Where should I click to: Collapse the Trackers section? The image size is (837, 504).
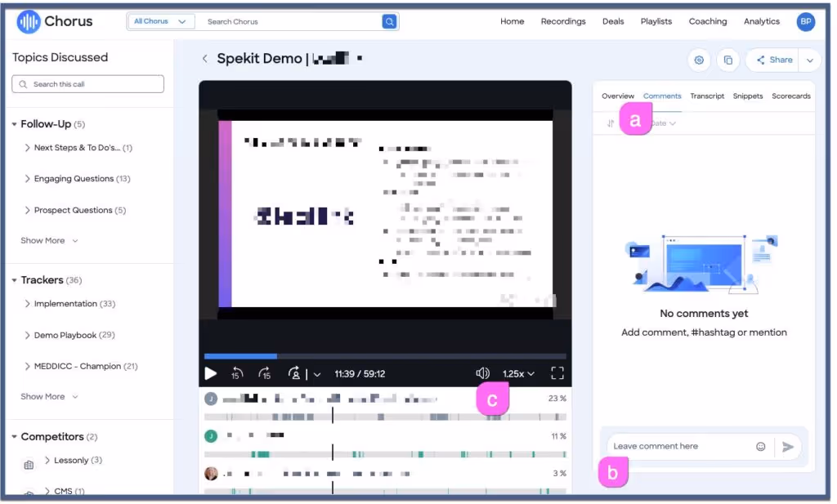pos(15,281)
